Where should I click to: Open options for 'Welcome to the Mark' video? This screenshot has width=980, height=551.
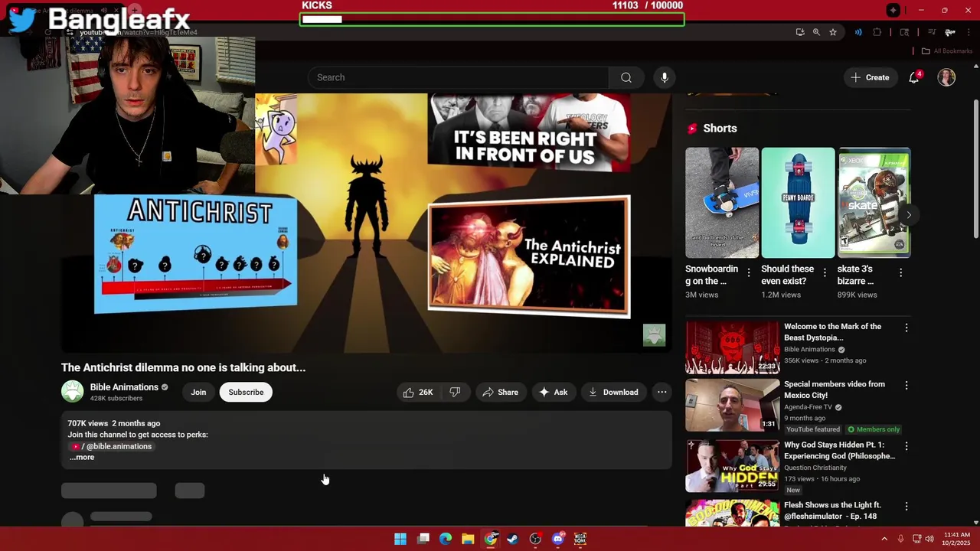pos(906,328)
